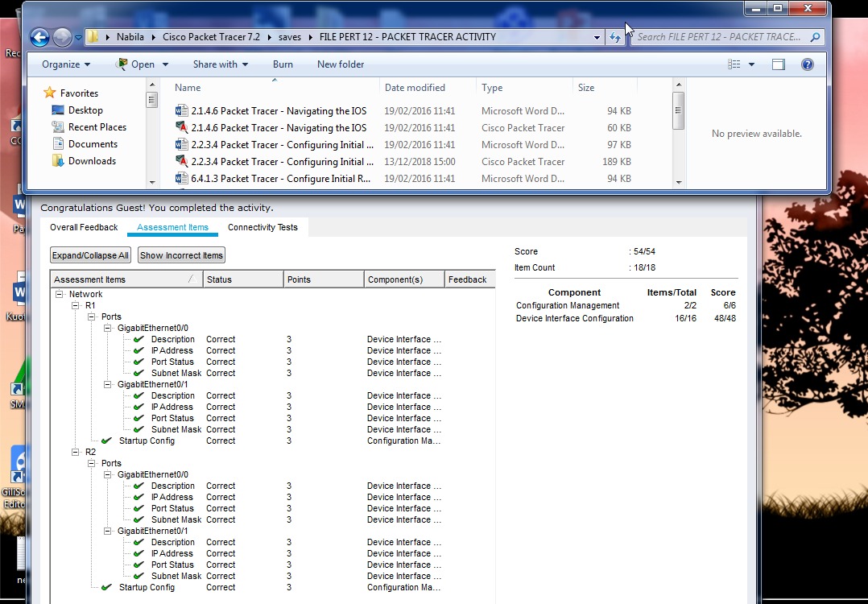The height and width of the screenshot is (604, 868).
Task: Sort files by Name column header
Action: tap(188, 88)
